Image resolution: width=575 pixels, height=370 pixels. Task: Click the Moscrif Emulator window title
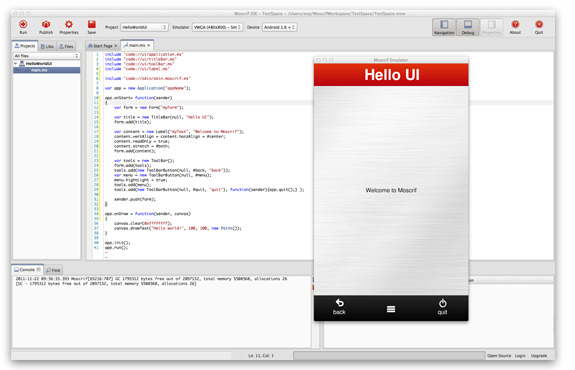click(x=391, y=60)
